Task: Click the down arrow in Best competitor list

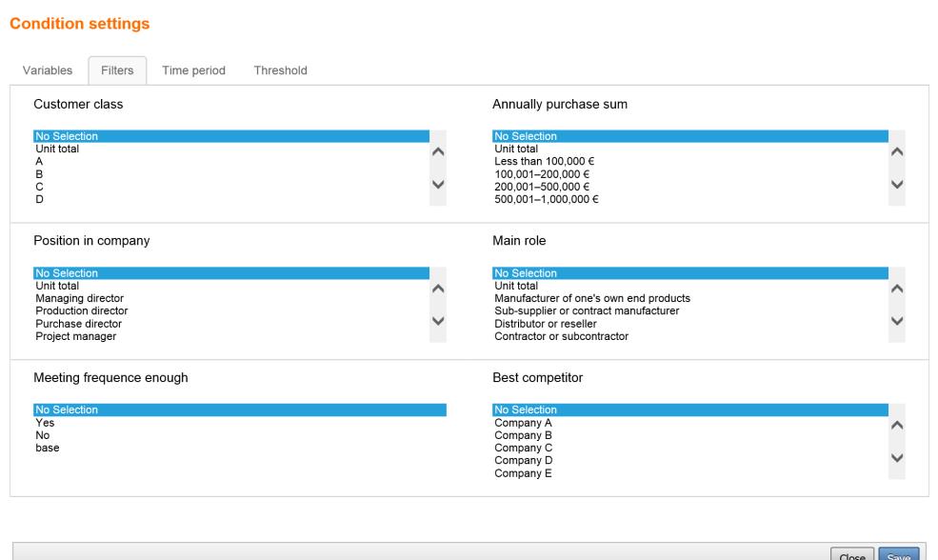Action: [897, 458]
